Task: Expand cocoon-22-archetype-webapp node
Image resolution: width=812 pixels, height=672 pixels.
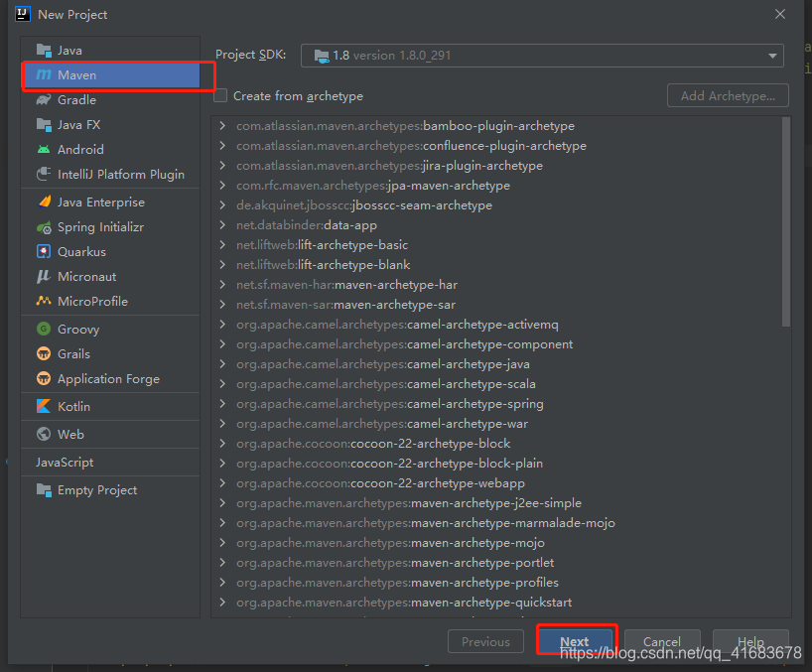Action: pyautogui.click(x=222, y=483)
